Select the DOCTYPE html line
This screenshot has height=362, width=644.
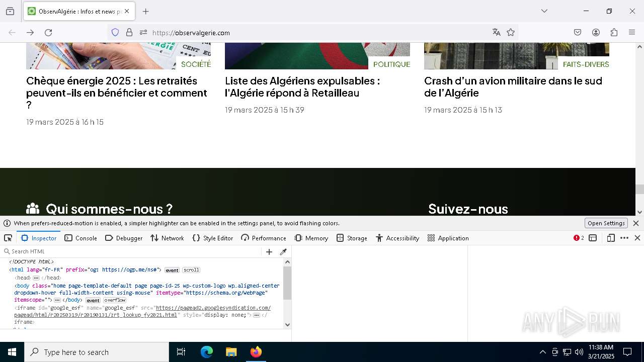pyautogui.click(x=31, y=261)
